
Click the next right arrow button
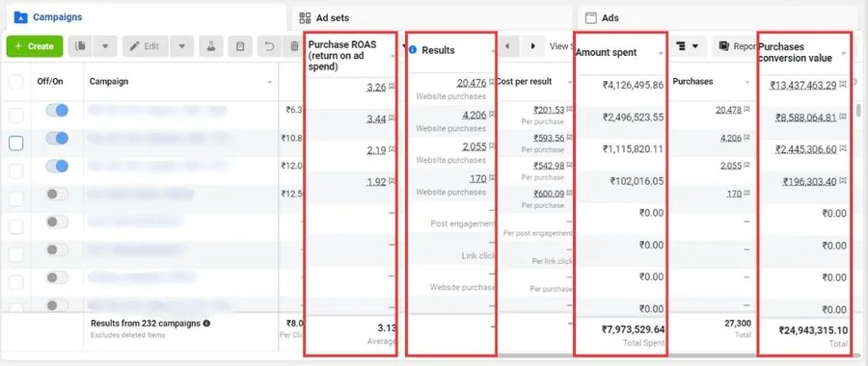532,46
